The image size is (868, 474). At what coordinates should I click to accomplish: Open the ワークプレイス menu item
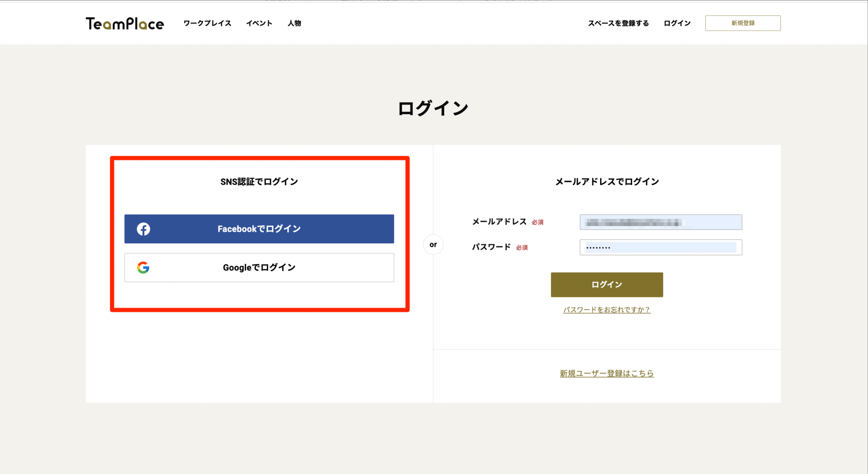pyautogui.click(x=207, y=23)
